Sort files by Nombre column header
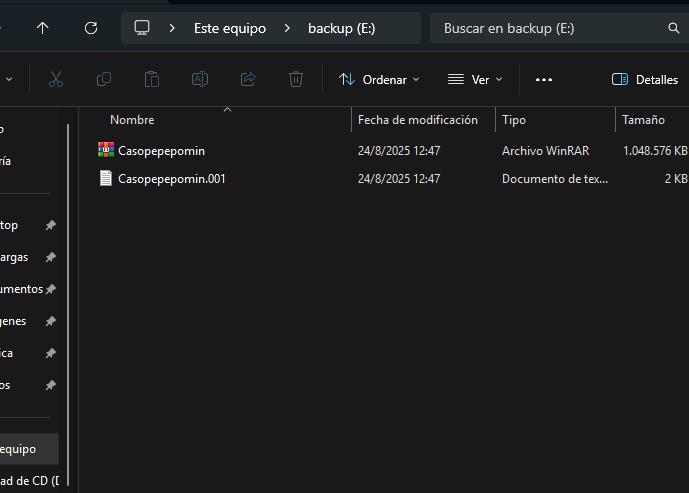 click(x=132, y=119)
